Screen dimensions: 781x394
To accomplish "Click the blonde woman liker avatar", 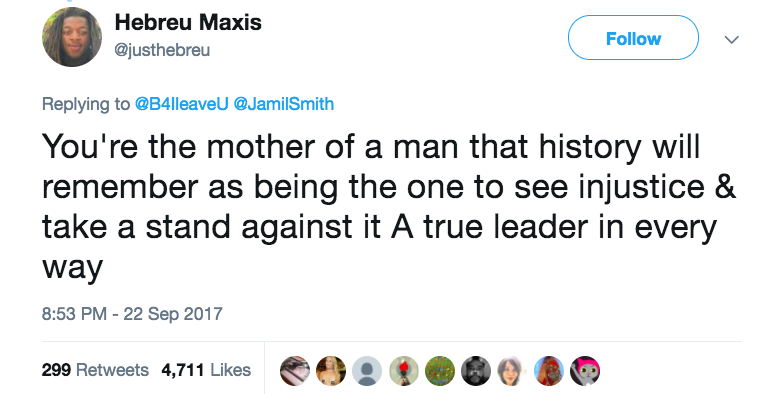I will [331, 371].
